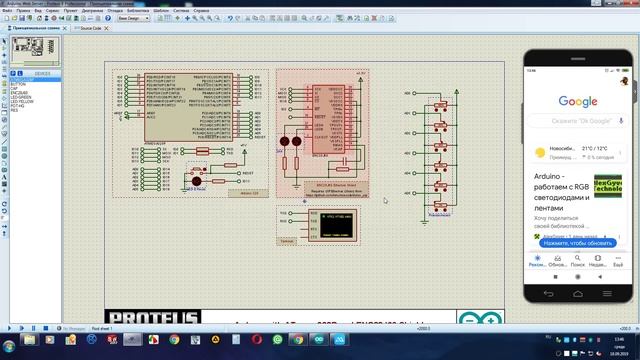Tap the phone's Back hardware key

(x=549, y=293)
